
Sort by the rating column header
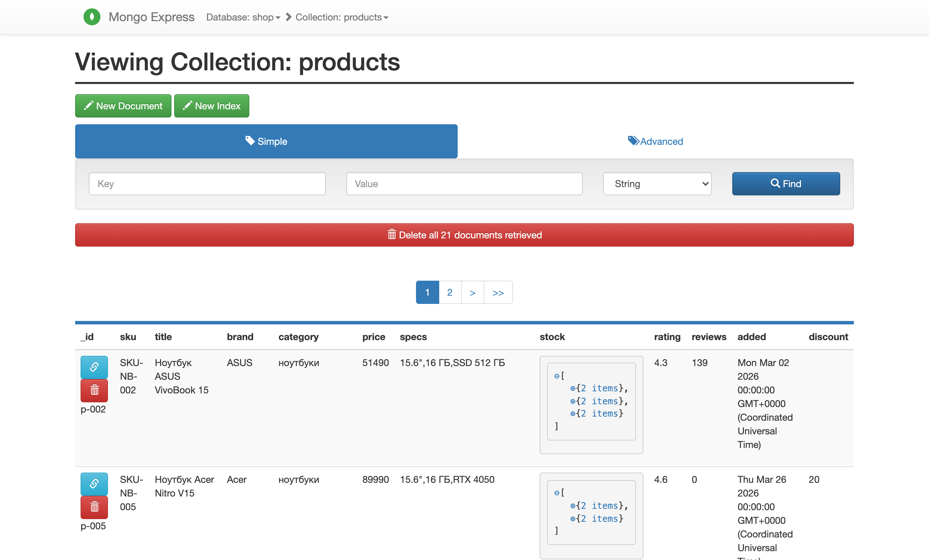tap(667, 337)
